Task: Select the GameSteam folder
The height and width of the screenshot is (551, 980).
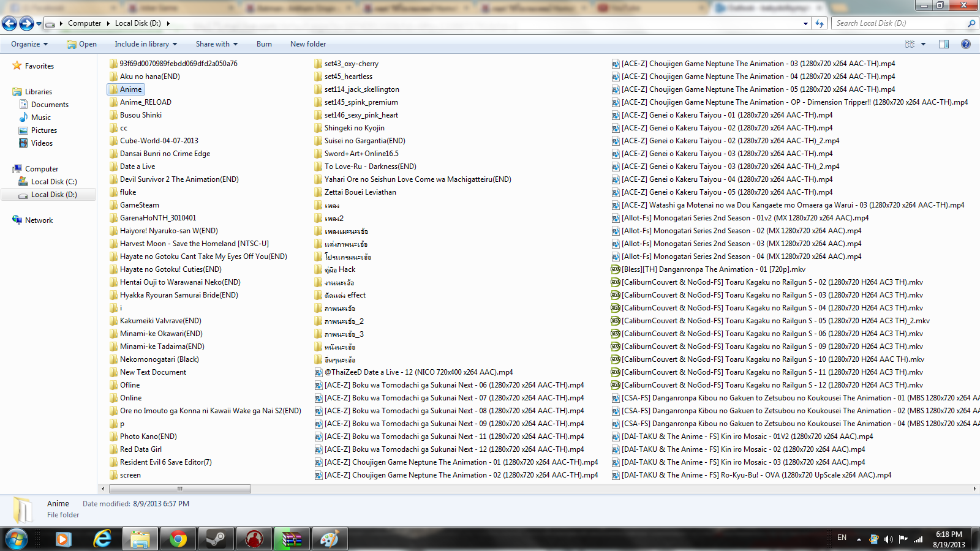Action: click(134, 205)
